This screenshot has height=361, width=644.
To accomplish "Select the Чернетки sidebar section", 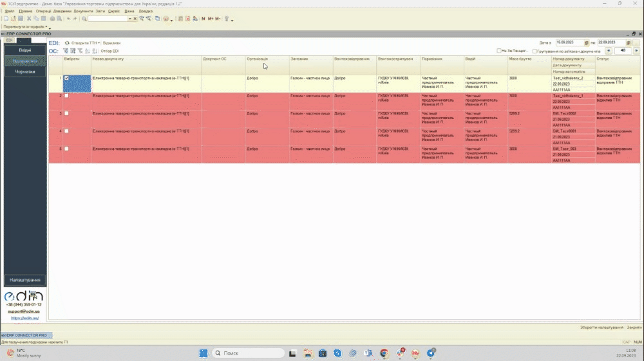I will 25,71.
